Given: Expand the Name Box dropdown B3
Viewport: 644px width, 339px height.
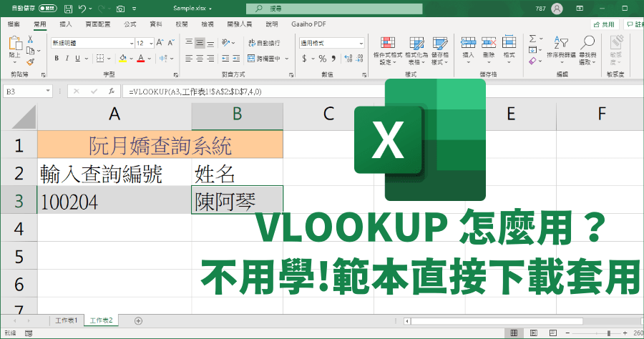Looking at the screenshot, I should (48, 91).
